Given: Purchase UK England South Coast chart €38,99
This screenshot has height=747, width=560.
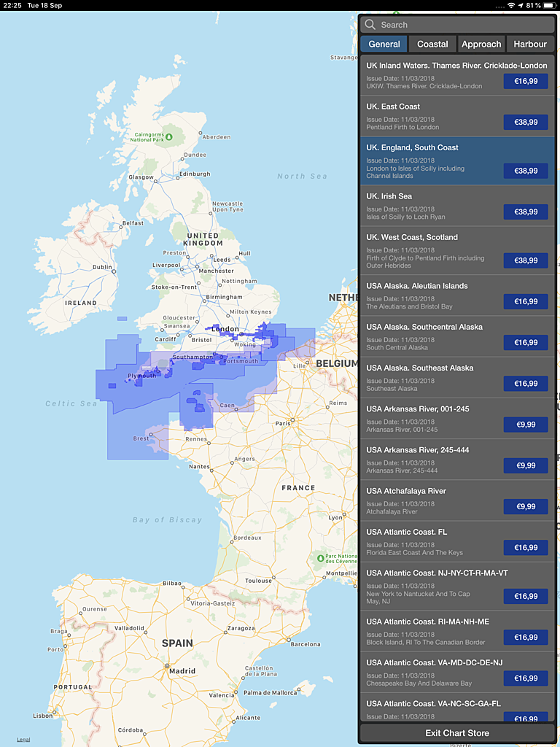Looking at the screenshot, I should [x=525, y=171].
